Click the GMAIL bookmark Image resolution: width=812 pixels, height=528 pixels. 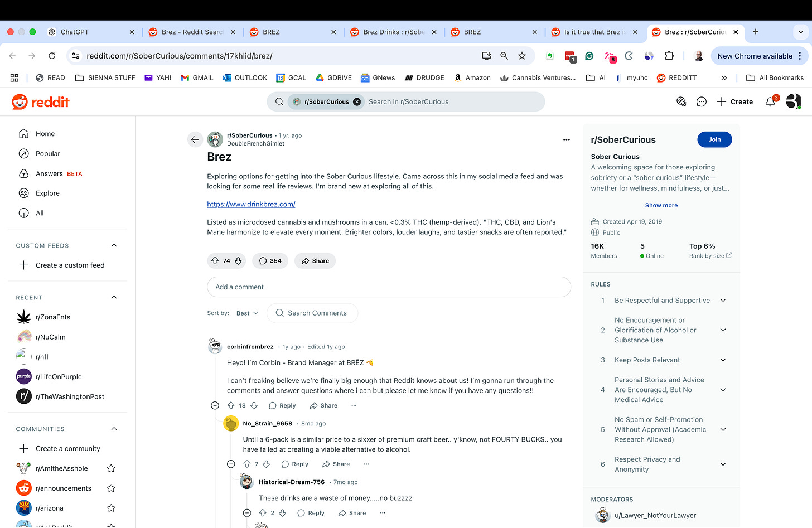tap(197, 78)
